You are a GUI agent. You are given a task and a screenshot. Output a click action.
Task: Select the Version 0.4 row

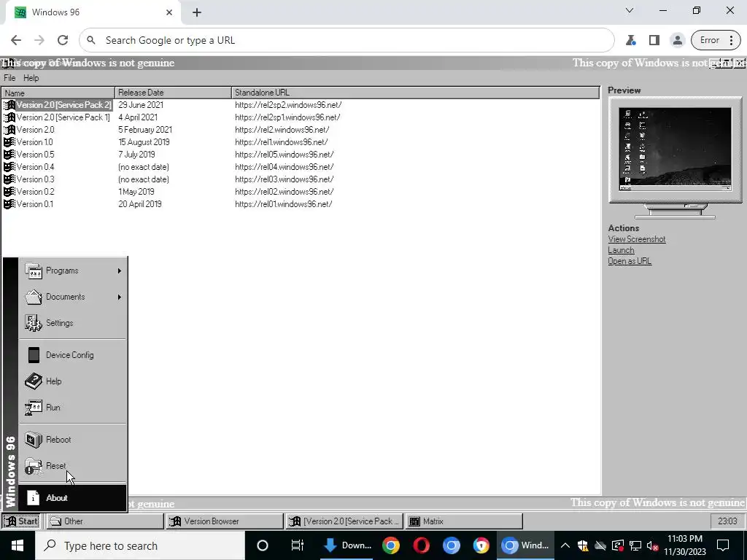point(301,167)
